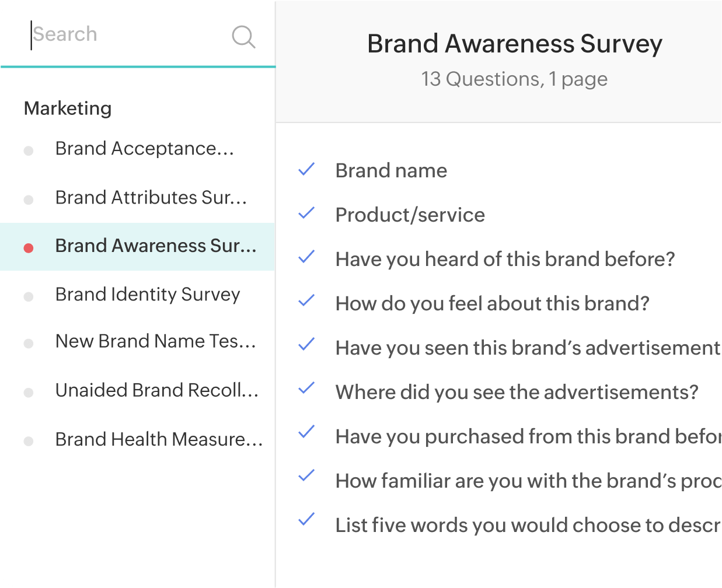This screenshot has width=722, height=588.
Task: Select Brand Acceptance template in sidebar
Action: click(x=144, y=149)
